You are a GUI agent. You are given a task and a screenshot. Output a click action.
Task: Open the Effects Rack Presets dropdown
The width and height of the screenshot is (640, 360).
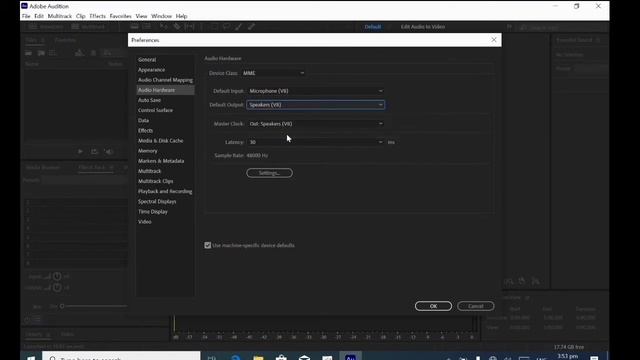tap(84, 180)
